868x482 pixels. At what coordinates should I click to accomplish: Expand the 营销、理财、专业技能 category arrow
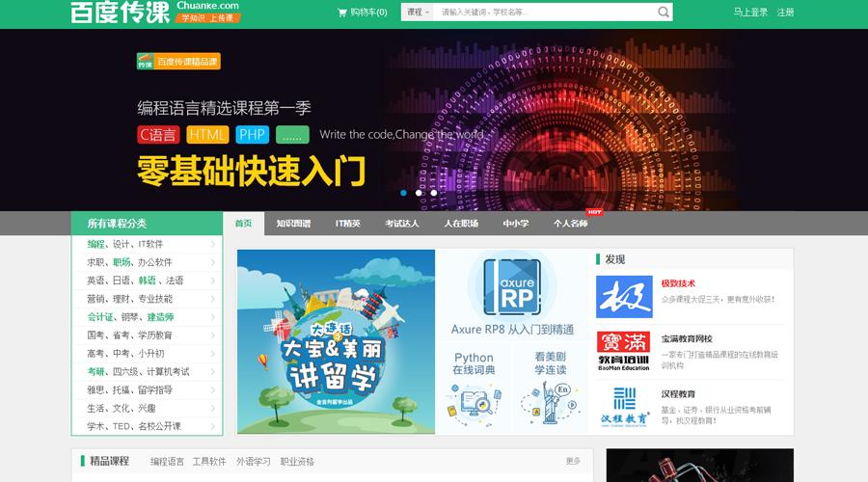click(213, 299)
